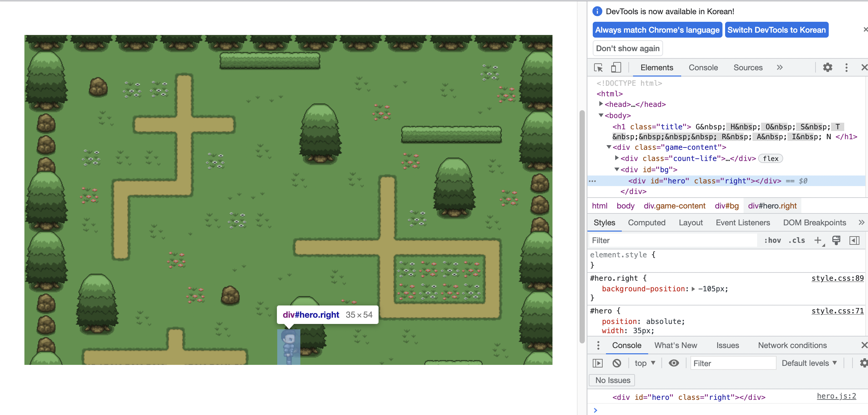
Task: Switch to the Console panel tab
Action: point(703,68)
